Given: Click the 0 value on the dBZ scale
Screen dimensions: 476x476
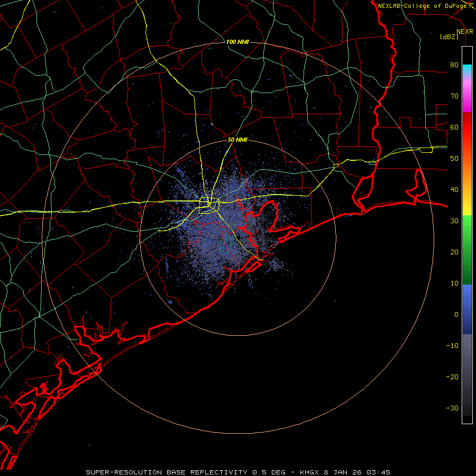Looking at the screenshot, I should pos(456,315).
